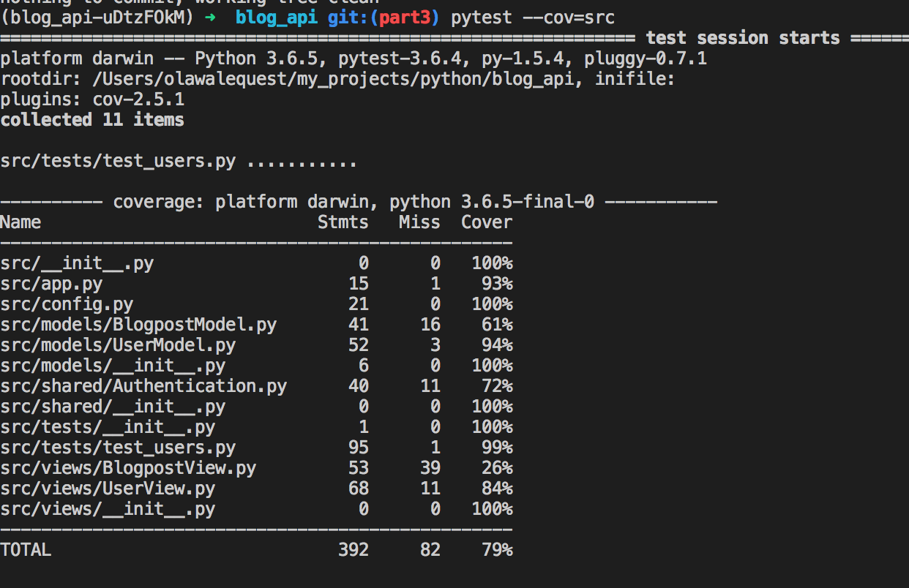Select the src/models/BlogpostModel.py file name
This screenshot has width=909, height=588.
(138, 325)
